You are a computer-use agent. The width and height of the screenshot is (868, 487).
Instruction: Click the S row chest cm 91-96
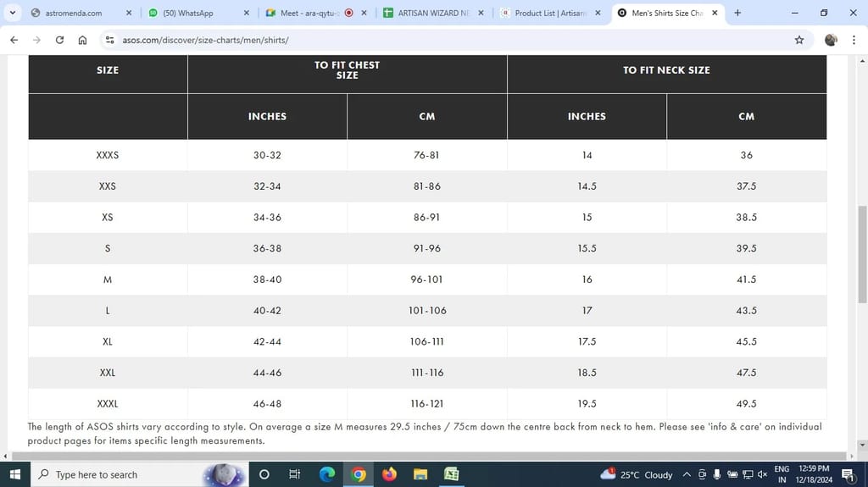427,248
